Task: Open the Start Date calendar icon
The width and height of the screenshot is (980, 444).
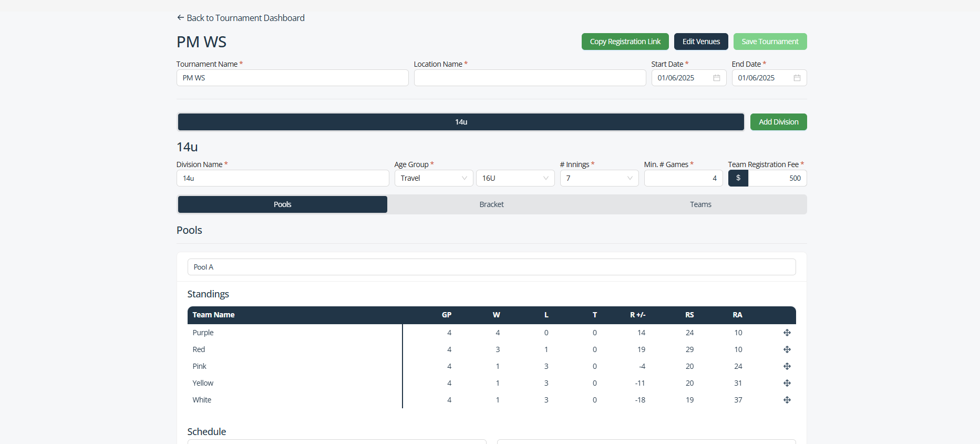Action: click(716, 78)
